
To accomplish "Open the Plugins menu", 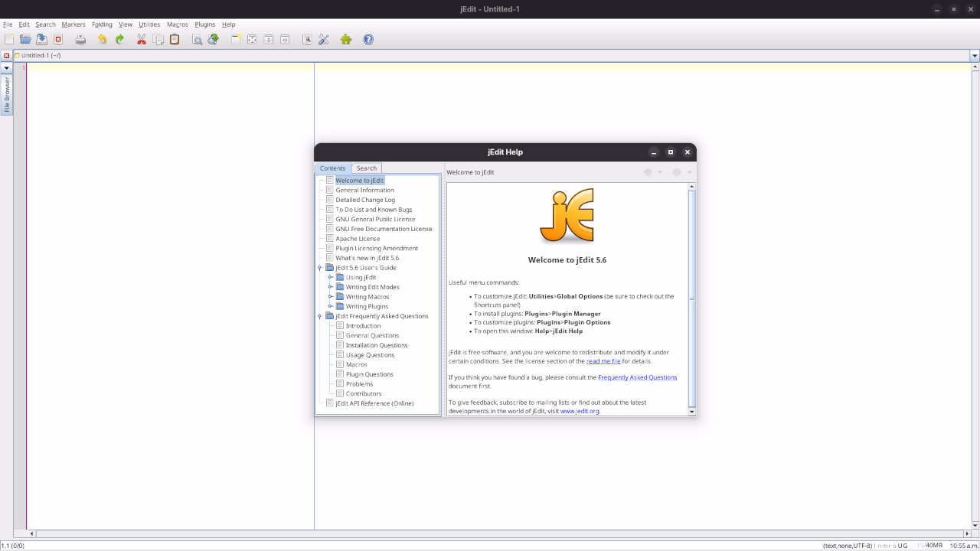I will pos(205,24).
